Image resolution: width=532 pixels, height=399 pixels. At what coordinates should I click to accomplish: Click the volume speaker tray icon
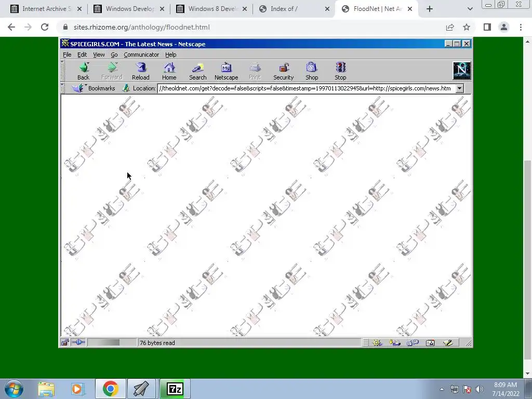coord(480,389)
